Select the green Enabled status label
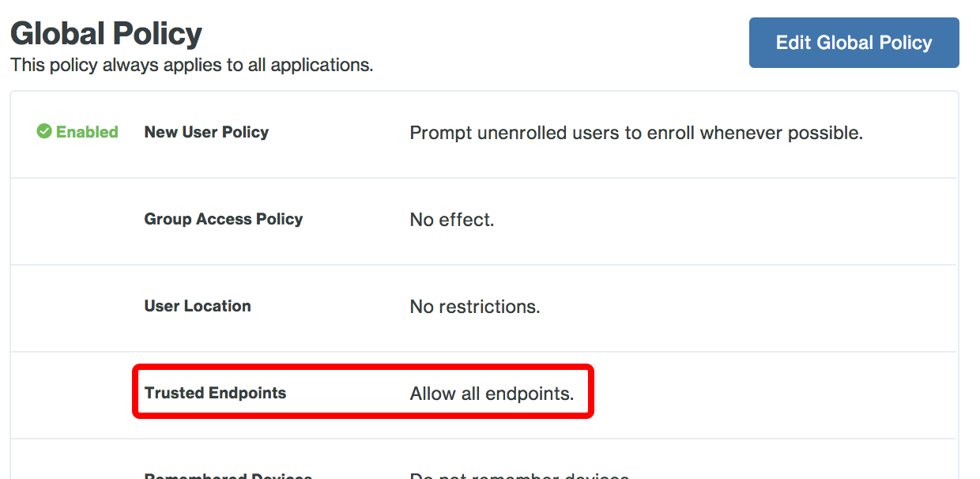The image size is (980, 479). 87,132
